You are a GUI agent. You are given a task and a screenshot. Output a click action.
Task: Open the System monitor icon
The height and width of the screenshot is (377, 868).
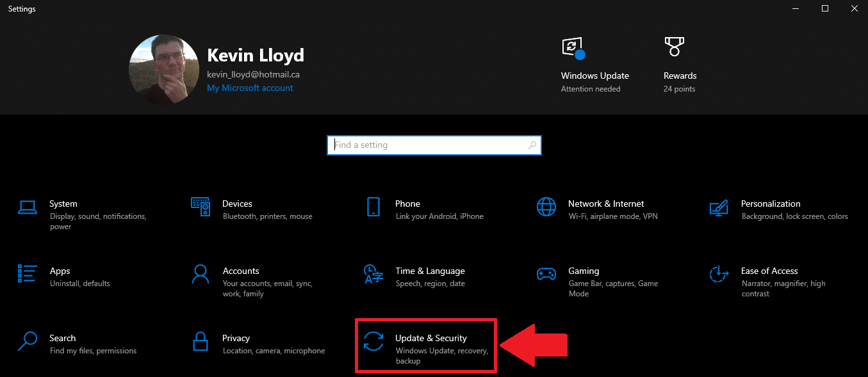click(x=28, y=207)
